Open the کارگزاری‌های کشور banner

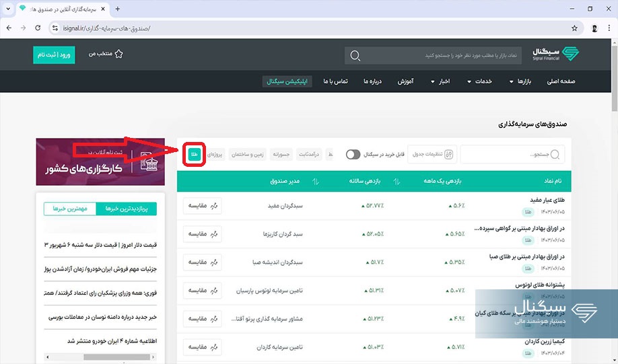[x=100, y=161]
